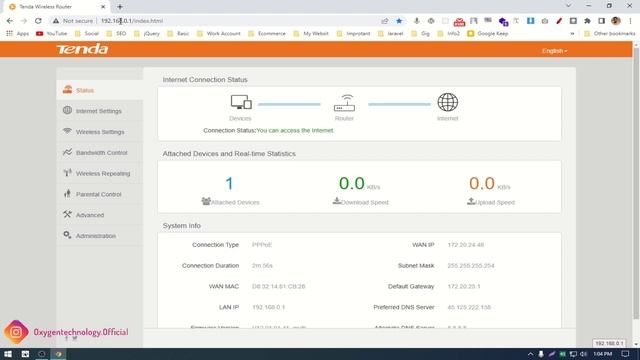The height and width of the screenshot is (360, 640).
Task: Show hidden system tray icons
Action: [x=530, y=354]
